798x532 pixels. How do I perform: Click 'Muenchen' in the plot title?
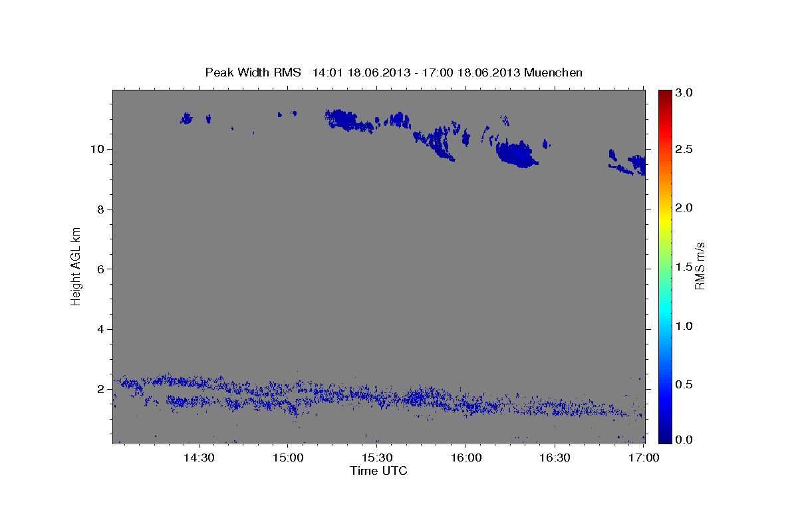coord(553,72)
